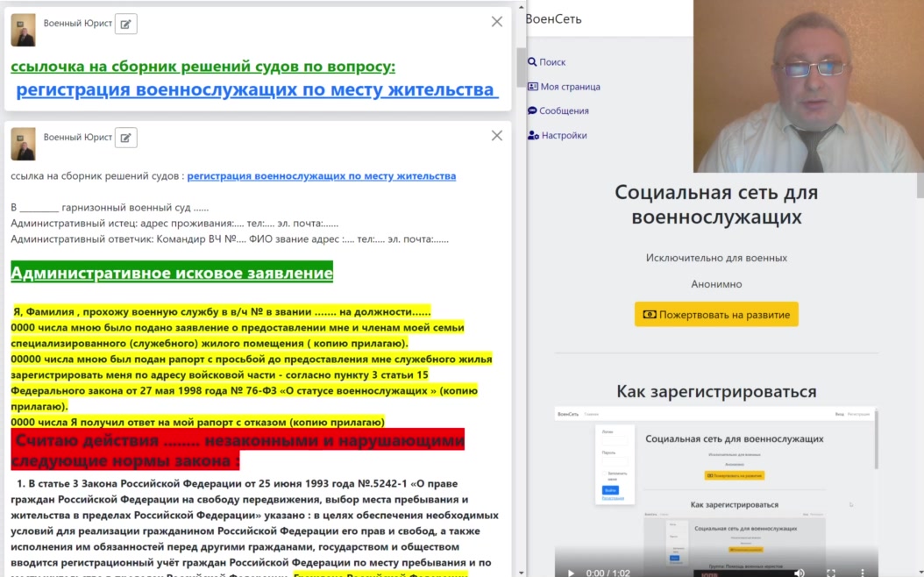Click the Как зарегистрироваться heading
Viewport: 924px width, 577px height.
pyautogui.click(x=716, y=391)
